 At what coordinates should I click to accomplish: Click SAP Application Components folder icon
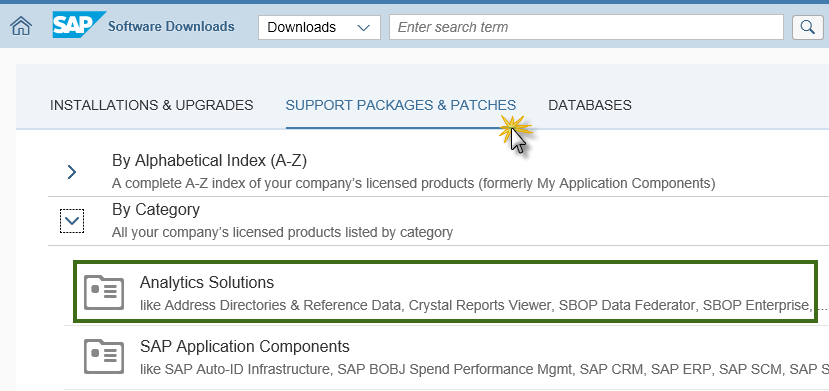coord(104,357)
